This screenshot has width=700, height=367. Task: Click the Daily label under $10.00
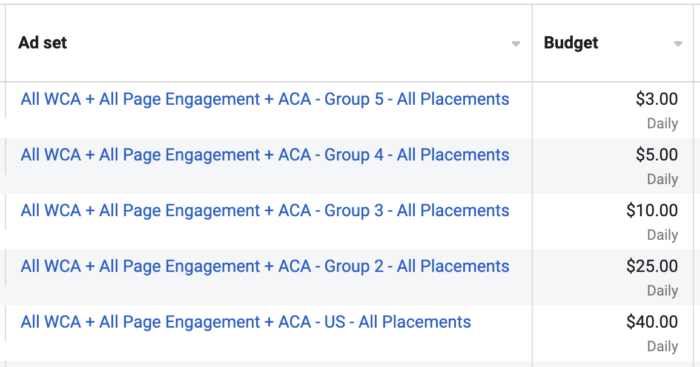(662, 235)
